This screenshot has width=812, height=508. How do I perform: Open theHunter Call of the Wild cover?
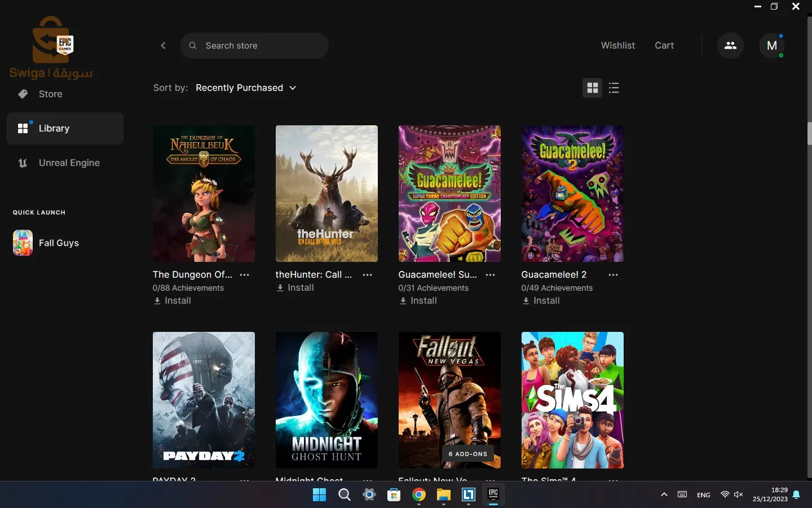[x=326, y=194]
